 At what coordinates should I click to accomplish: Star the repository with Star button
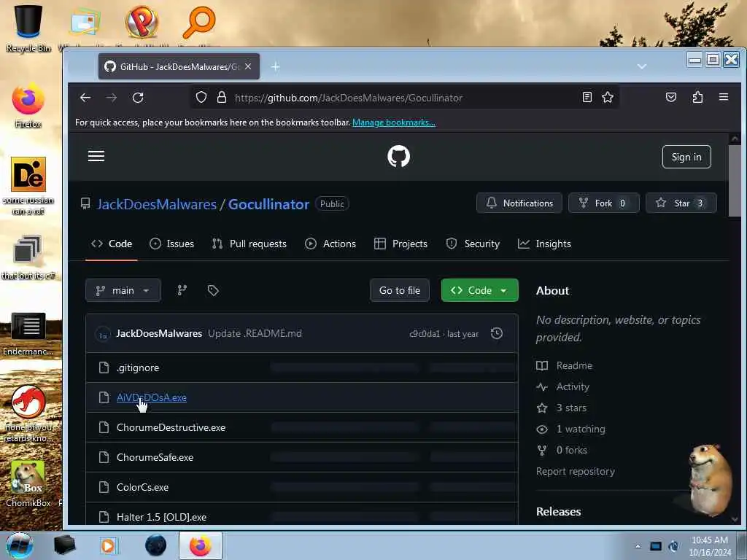click(x=681, y=203)
